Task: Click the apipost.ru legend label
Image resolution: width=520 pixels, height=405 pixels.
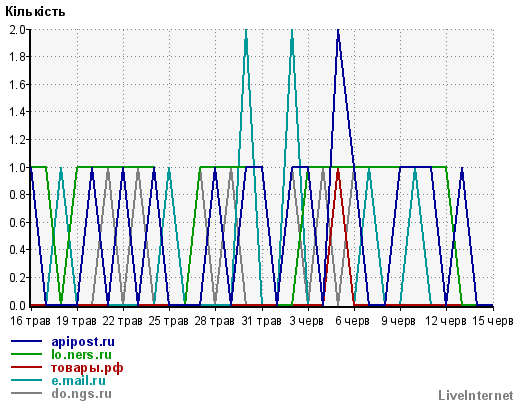Action: pos(83,342)
